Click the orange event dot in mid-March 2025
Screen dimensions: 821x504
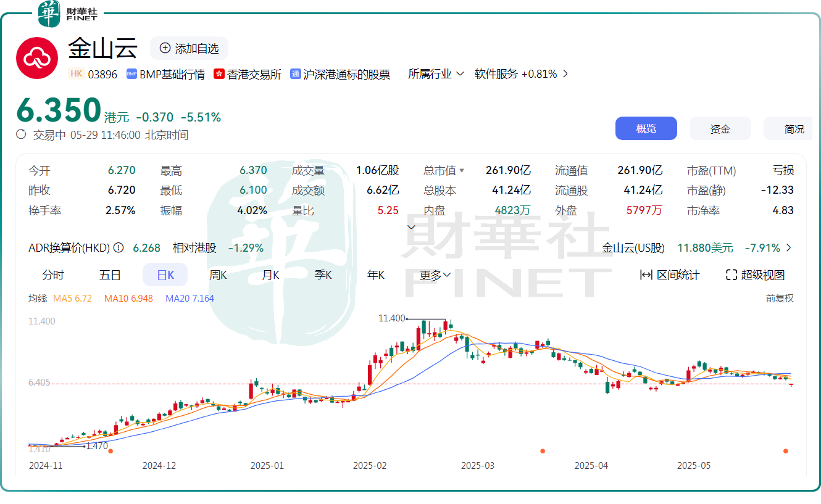coord(543,451)
